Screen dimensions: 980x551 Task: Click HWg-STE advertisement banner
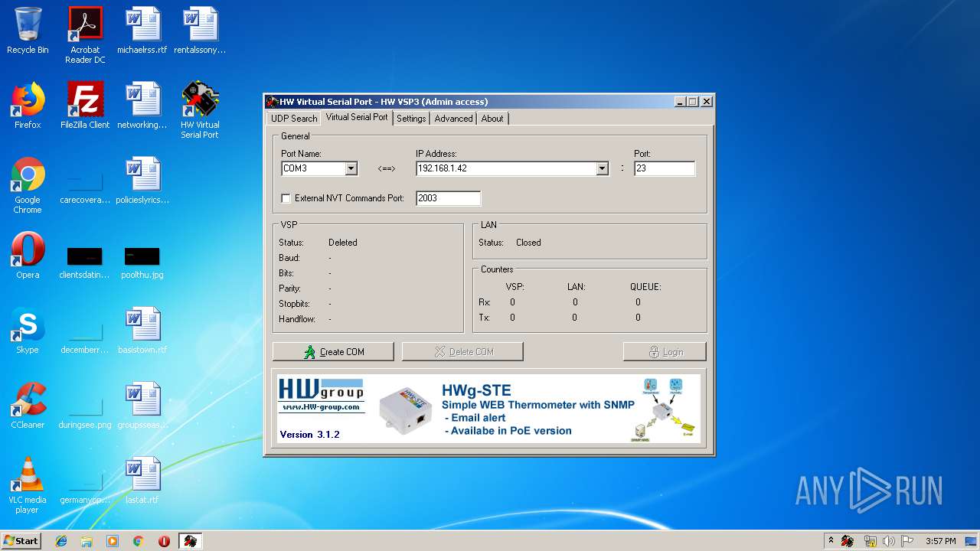pos(488,409)
